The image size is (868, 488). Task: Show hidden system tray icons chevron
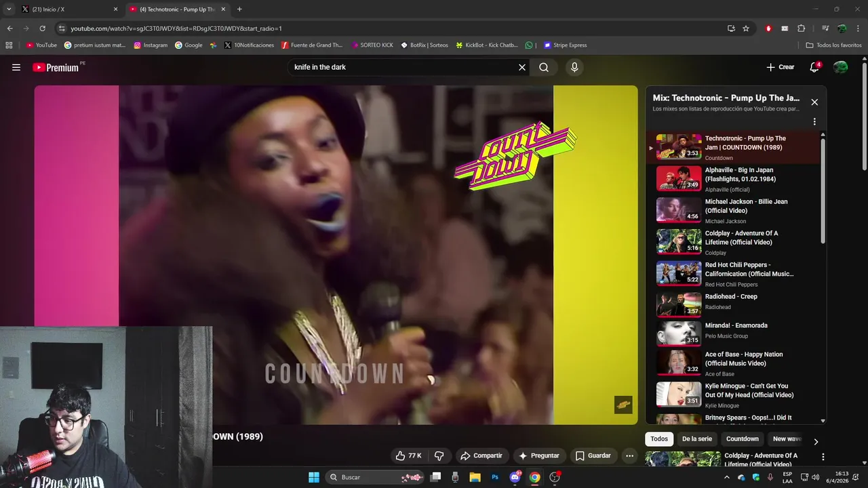coord(727,477)
